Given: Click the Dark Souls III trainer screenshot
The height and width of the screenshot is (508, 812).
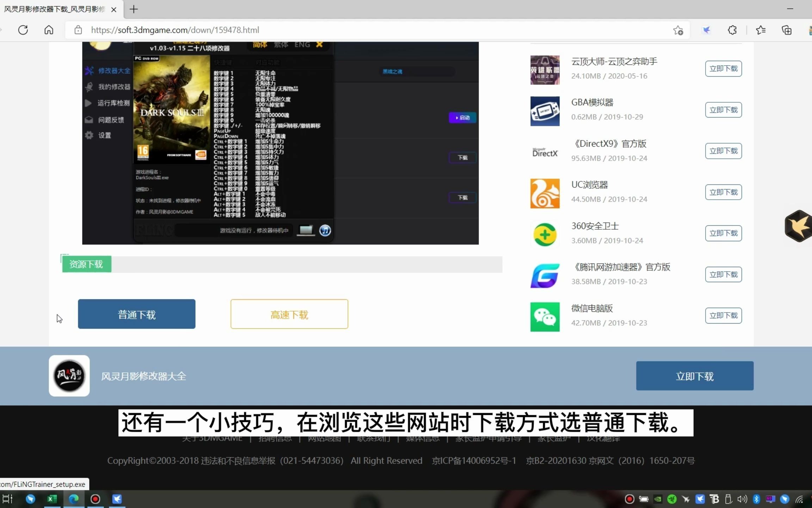Looking at the screenshot, I should tap(280, 143).
